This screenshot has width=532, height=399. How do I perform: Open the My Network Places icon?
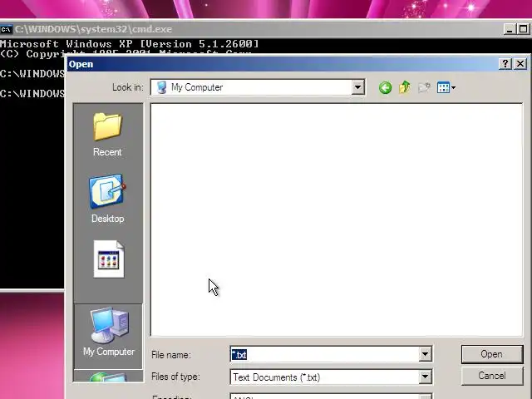[108, 377]
